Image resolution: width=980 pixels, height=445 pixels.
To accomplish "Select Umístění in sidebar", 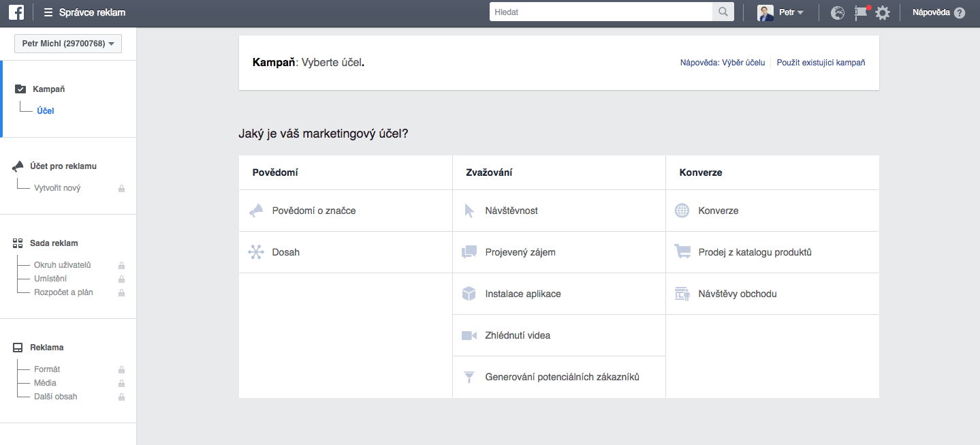I will (x=50, y=279).
